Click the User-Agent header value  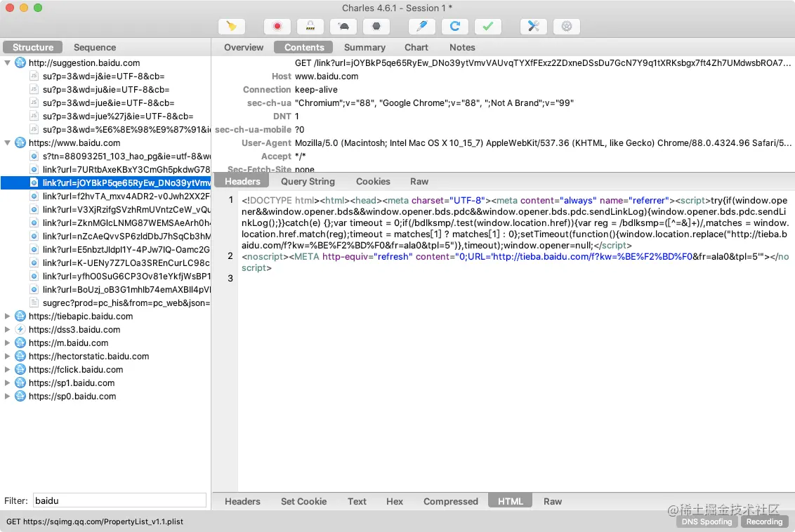click(x=542, y=143)
